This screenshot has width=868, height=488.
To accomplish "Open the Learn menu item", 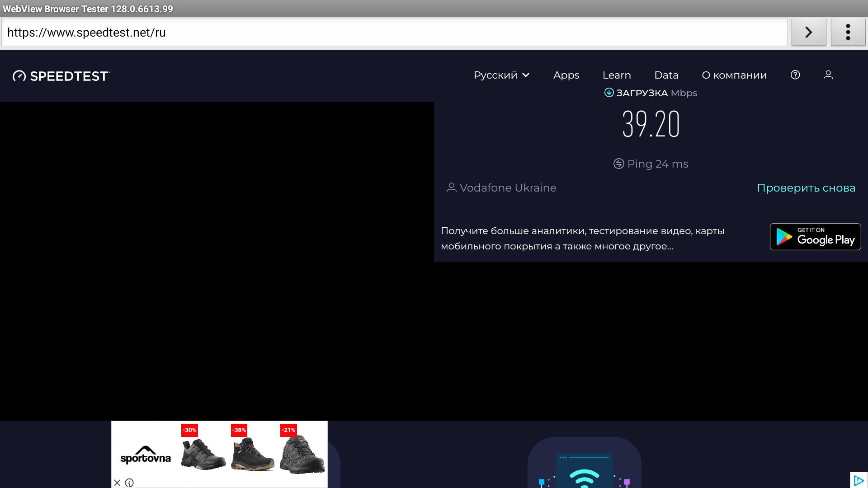I will 617,75.
